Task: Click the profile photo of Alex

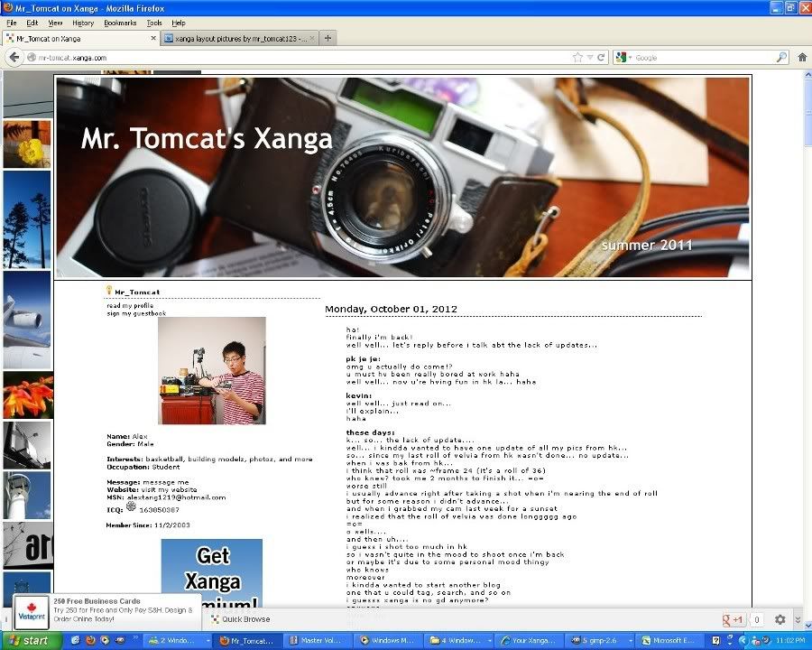Action: (212, 371)
